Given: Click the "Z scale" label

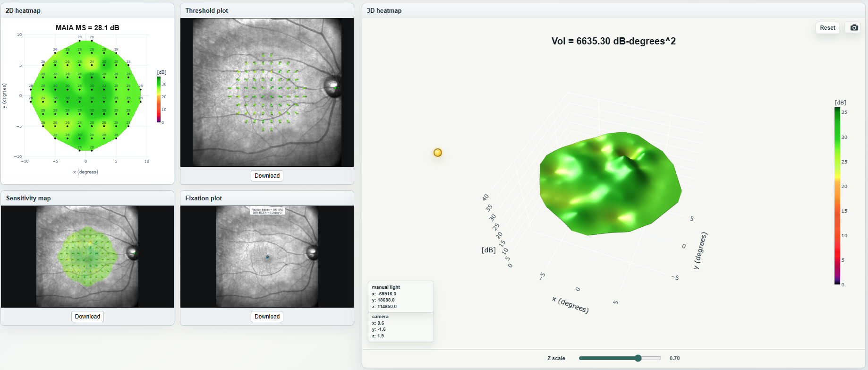Looking at the screenshot, I should click(556, 358).
